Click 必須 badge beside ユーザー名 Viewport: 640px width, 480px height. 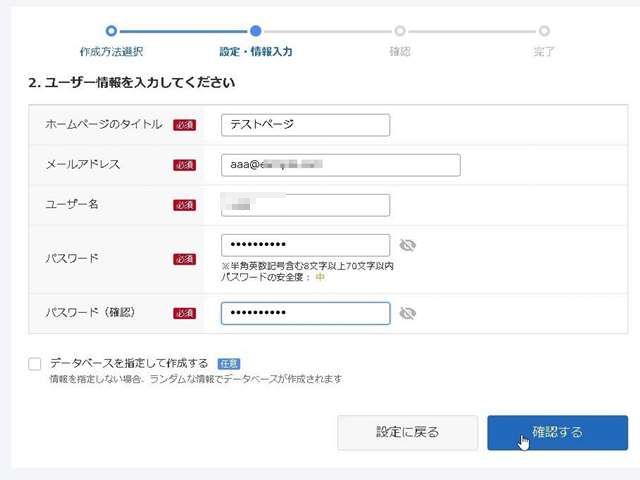click(184, 205)
